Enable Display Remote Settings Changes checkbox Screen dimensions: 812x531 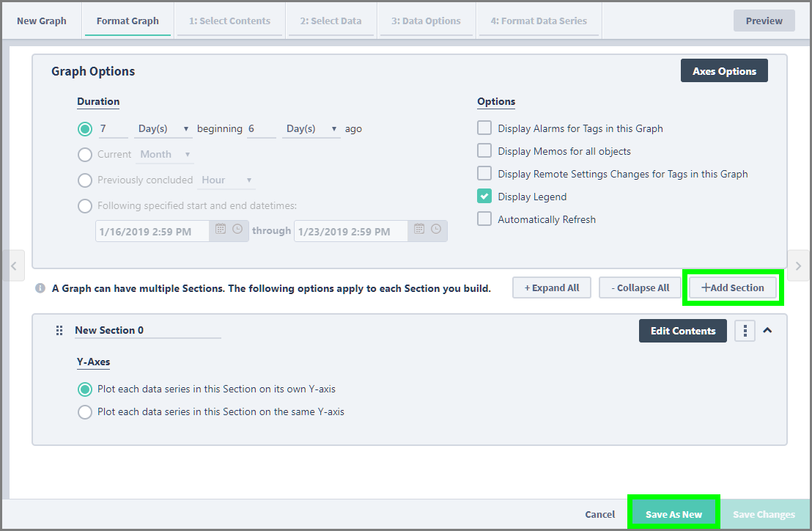click(x=484, y=174)
